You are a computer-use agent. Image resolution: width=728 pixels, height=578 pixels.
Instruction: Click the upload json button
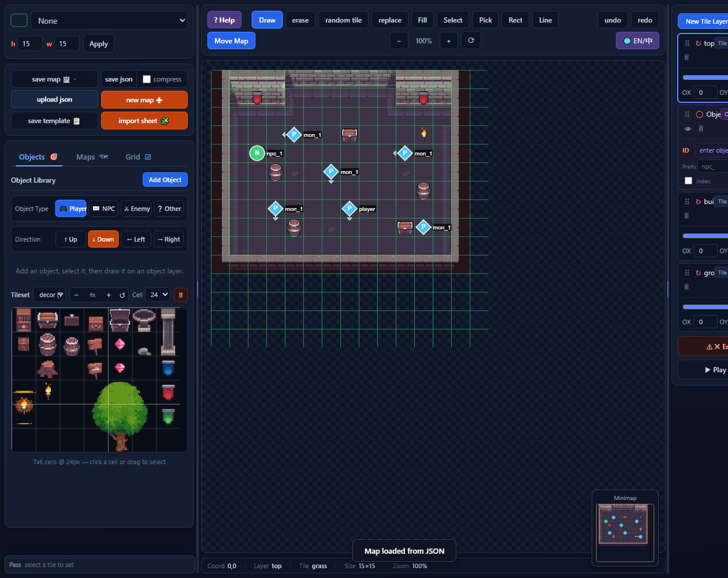54,99
